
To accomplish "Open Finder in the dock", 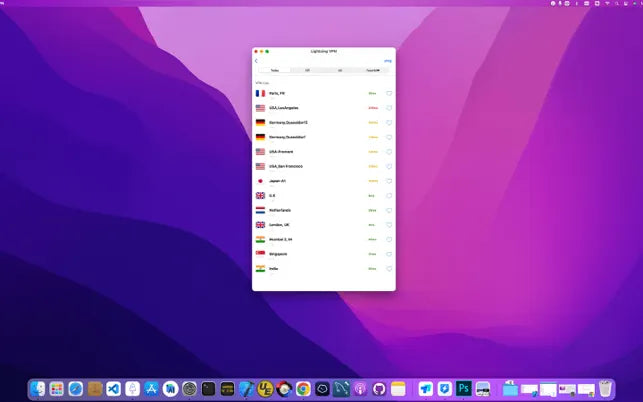I will click(x=38, y=388).
